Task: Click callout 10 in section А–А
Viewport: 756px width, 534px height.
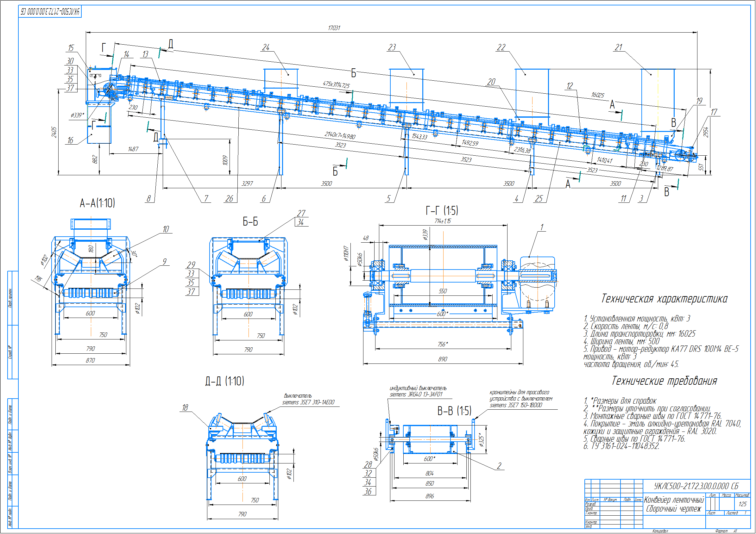Action: point(166,229)
